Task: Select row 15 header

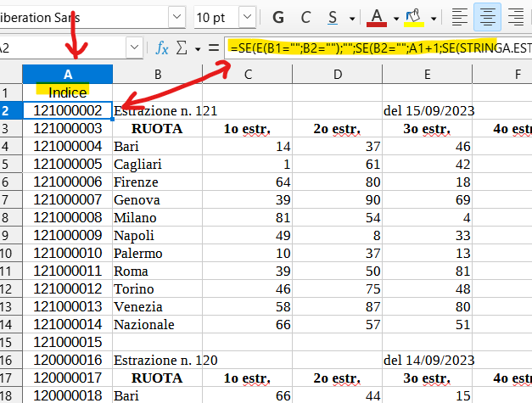Action: tap(6, 342)
